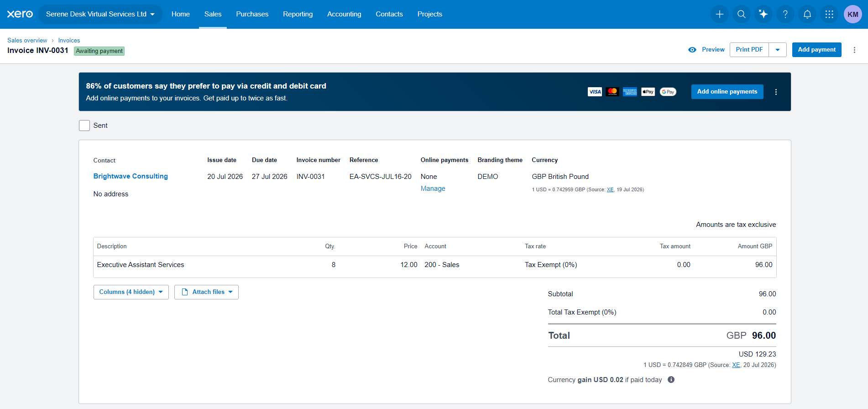Launch the AI sparkle assistant icon
The width and height of the screenshot is (868, 409).
click(x=763, y=14)
